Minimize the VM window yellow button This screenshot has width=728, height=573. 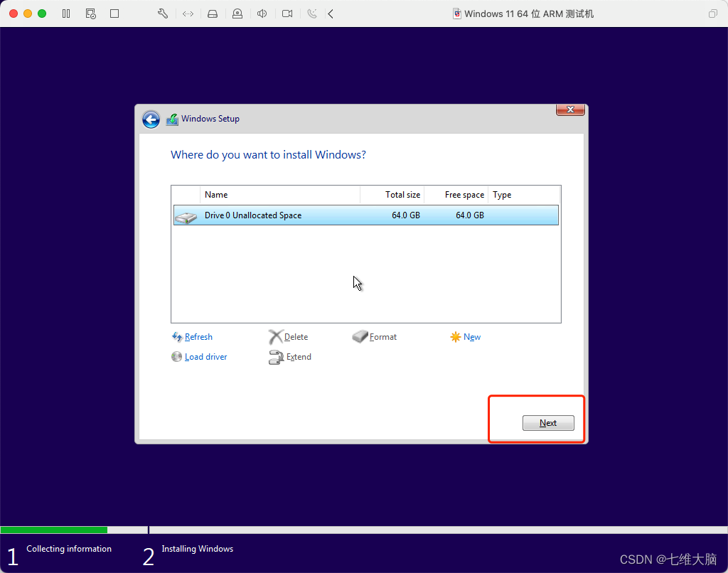28,14
